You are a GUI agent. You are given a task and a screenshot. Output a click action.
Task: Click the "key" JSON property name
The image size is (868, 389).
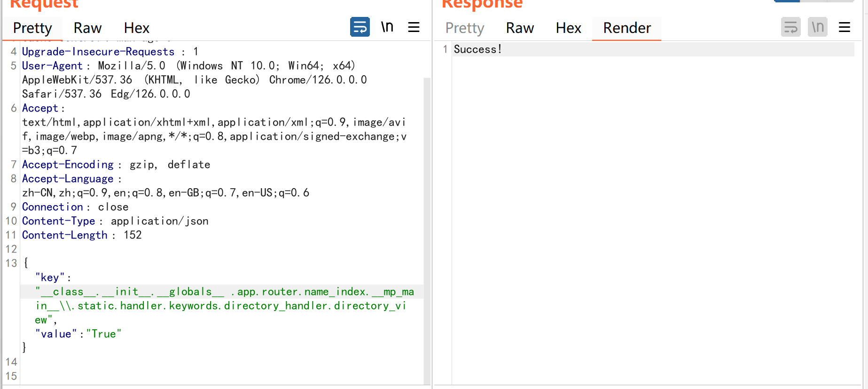click(50, 278)
